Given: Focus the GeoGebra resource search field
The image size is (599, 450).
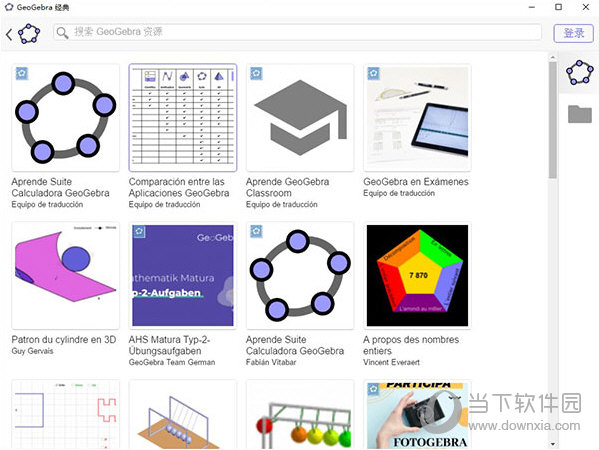Looking at the screenshot, I should pyautogui.click(x=297, y=32).
